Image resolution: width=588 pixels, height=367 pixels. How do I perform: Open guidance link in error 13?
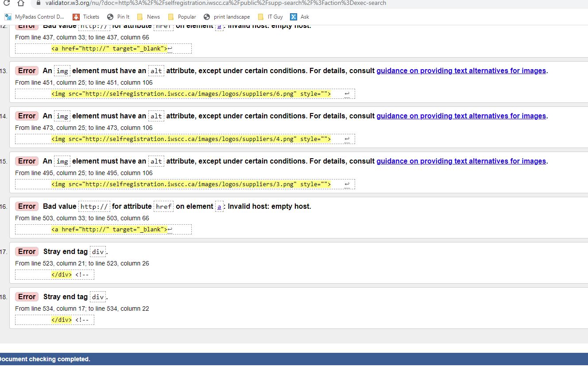point(461,70)
